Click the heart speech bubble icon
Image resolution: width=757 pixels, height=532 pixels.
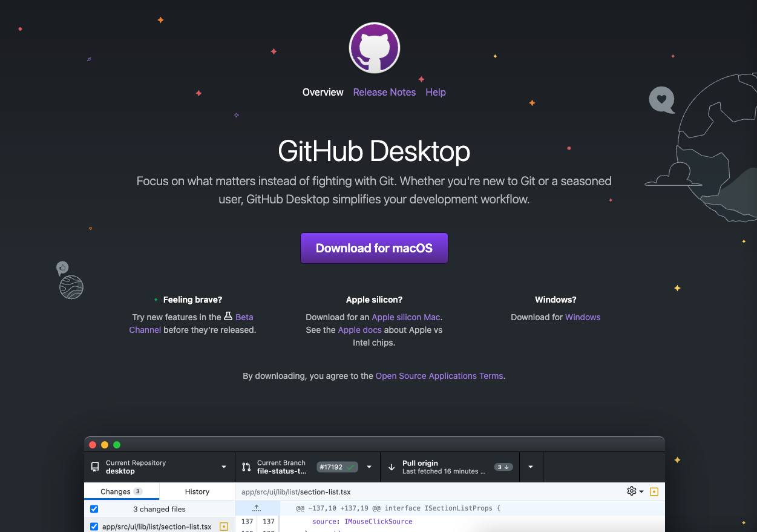click(x=661, y=99)
